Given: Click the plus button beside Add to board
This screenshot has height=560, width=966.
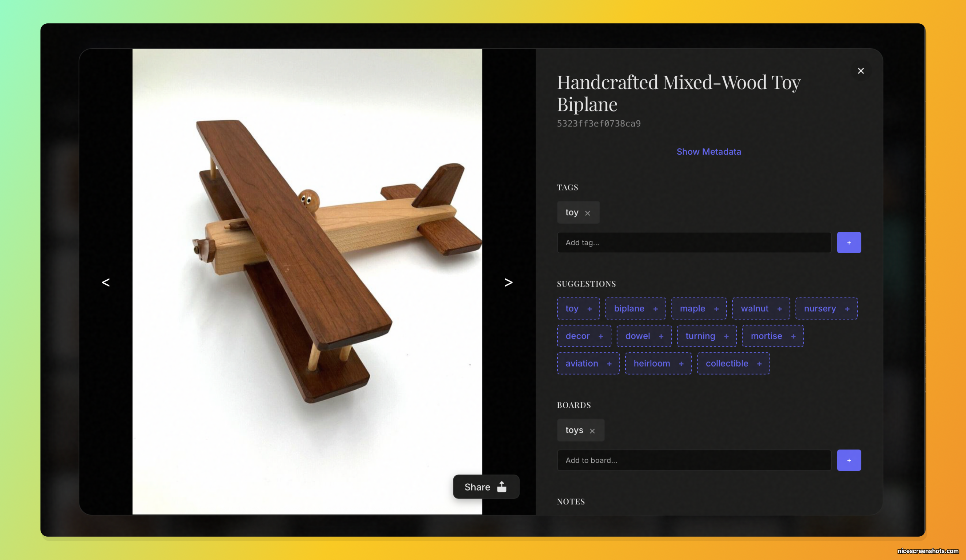Looking at the screenshot, I should (x=849, y=460).
